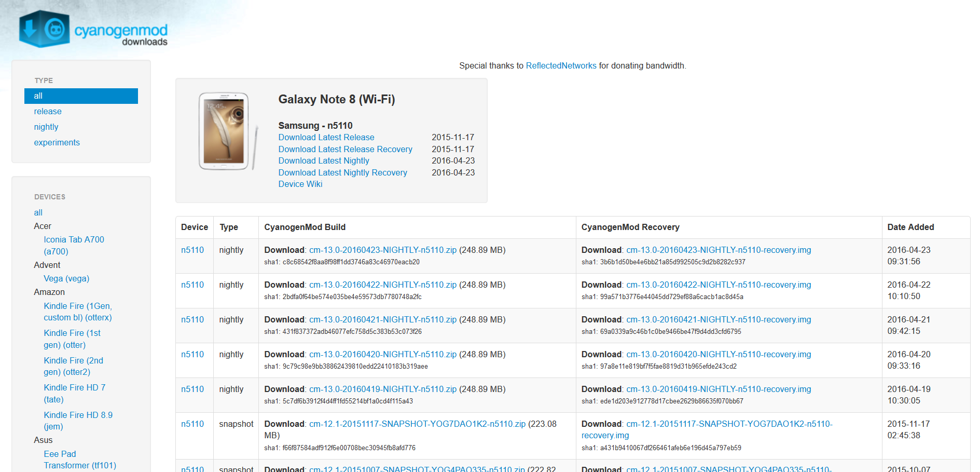Select the 'release' type filter
The height and width of the screenshot is (472, 980).
48,112
